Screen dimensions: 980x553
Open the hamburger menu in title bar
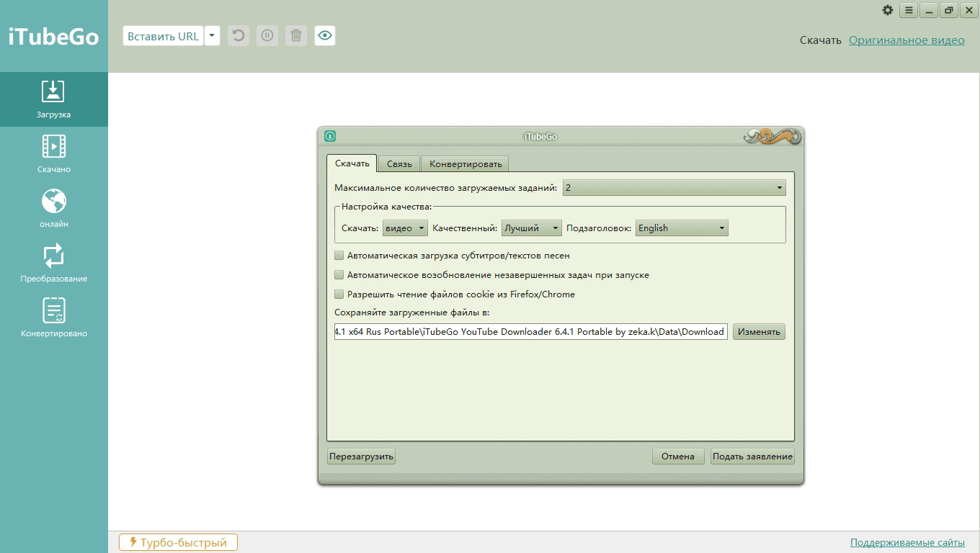coord(909,10)
